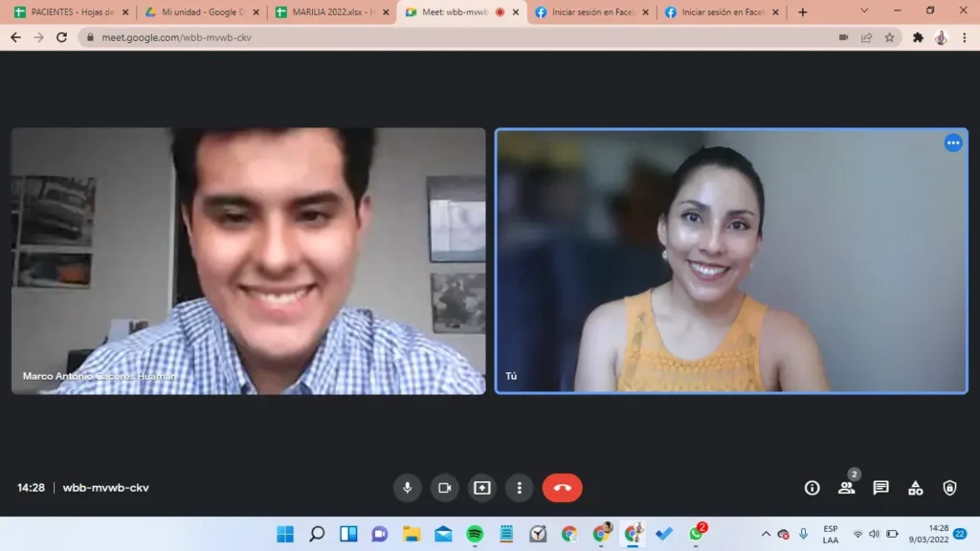Open blue tile options on your video
980x551 pixels.
953,143
